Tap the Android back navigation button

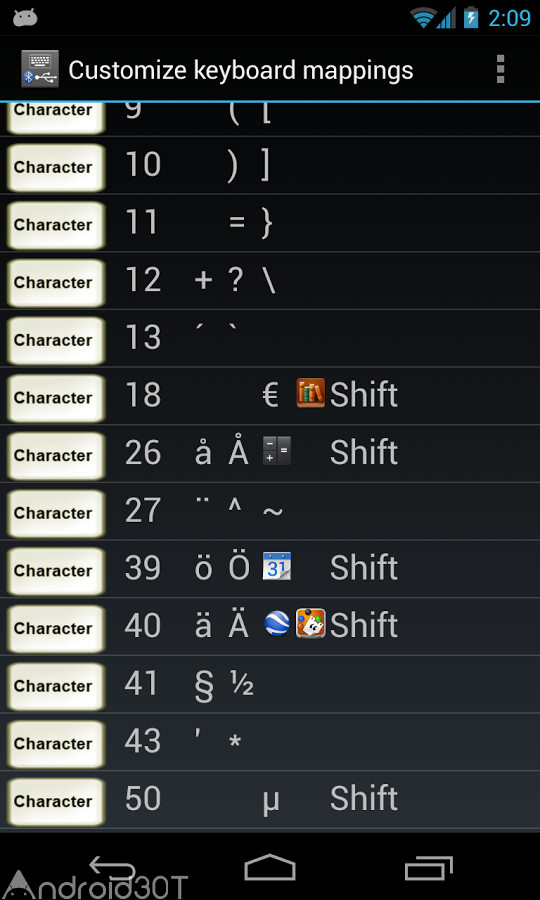(x=113, y=867)
